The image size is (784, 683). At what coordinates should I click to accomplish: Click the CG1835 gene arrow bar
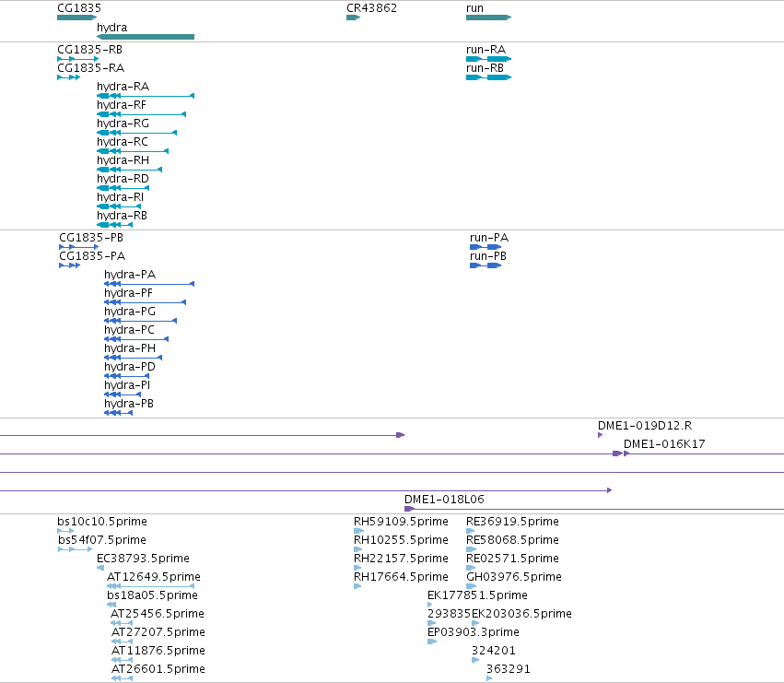[77, 18]
